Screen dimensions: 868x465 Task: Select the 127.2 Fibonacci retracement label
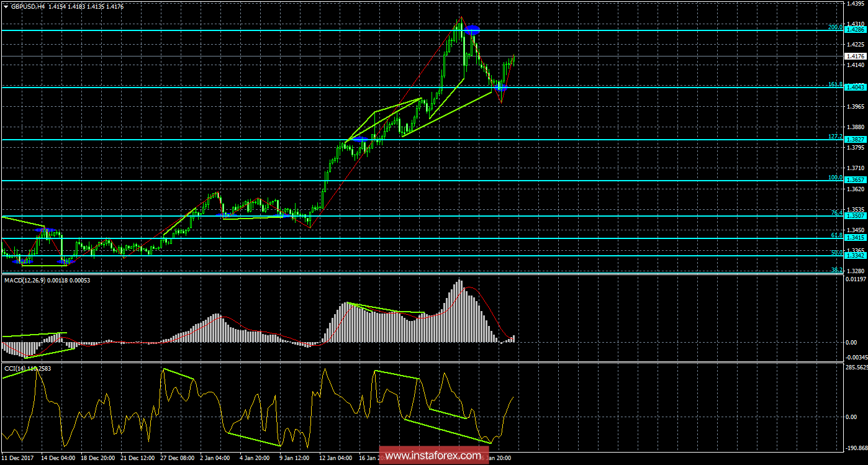[835, 137]
